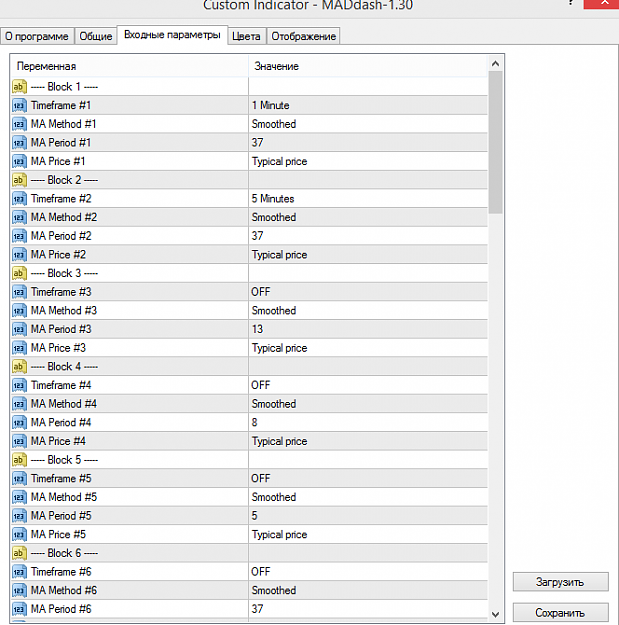Click the numeric icon beside Timeframe #1

pyautogui.click(x=19, y=105)
